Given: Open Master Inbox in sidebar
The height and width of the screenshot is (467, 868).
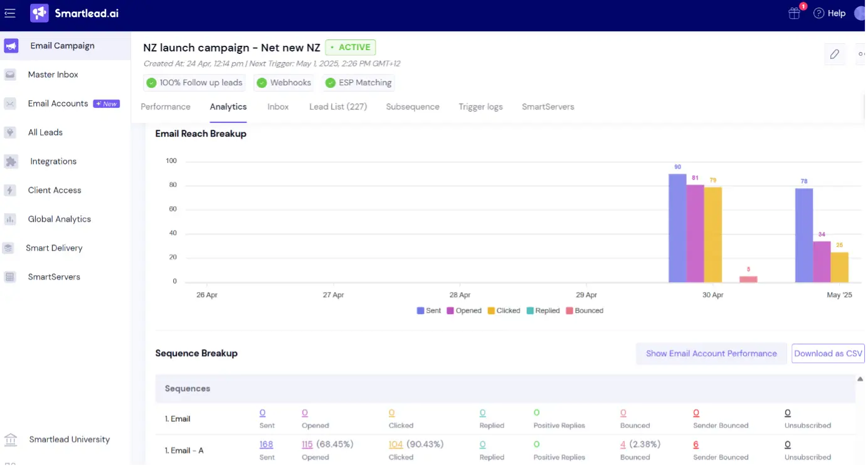Looking at the screenshot, I should tap(53, 75).
